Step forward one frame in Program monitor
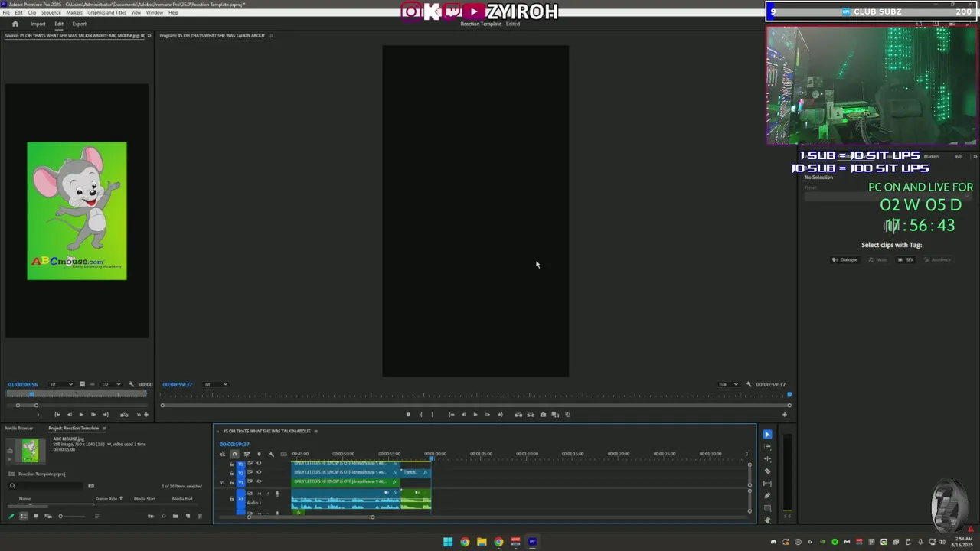Screen dimensions: 980x551 [488, 415]
